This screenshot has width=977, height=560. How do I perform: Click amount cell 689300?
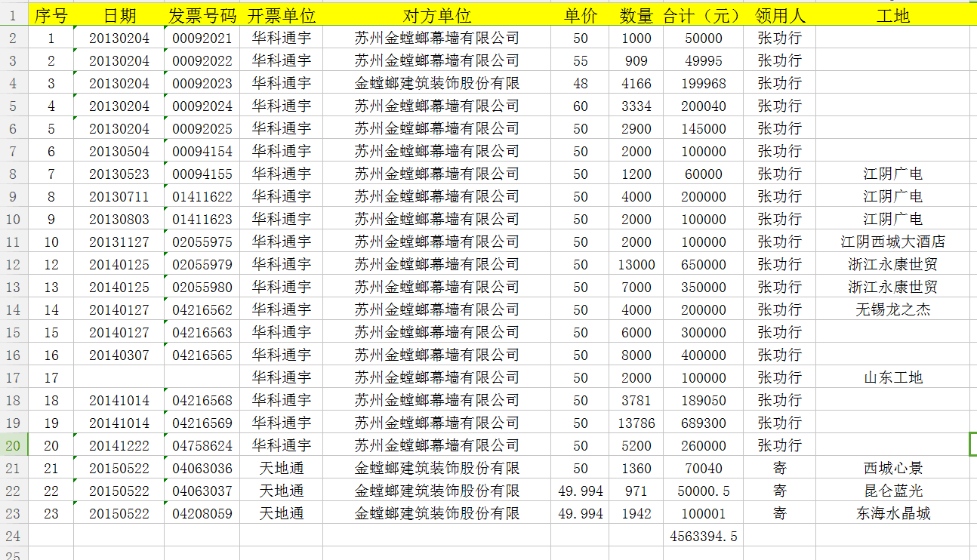click(x=704, y=423)
